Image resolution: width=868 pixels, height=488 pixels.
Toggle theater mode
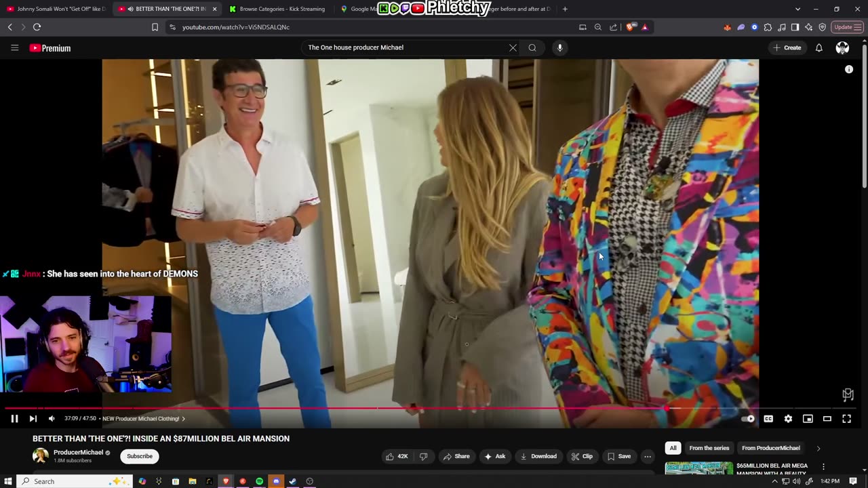pos(827,419)
